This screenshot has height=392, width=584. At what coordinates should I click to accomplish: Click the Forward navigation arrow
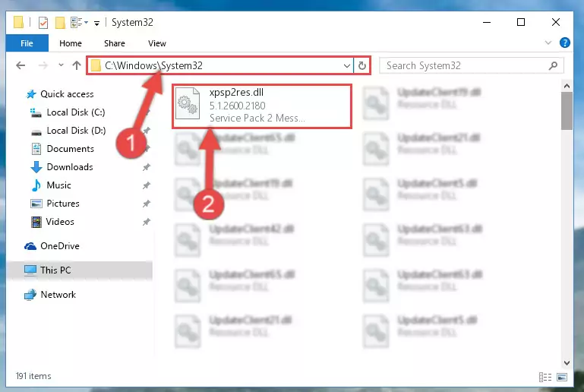tap(43, 65)
